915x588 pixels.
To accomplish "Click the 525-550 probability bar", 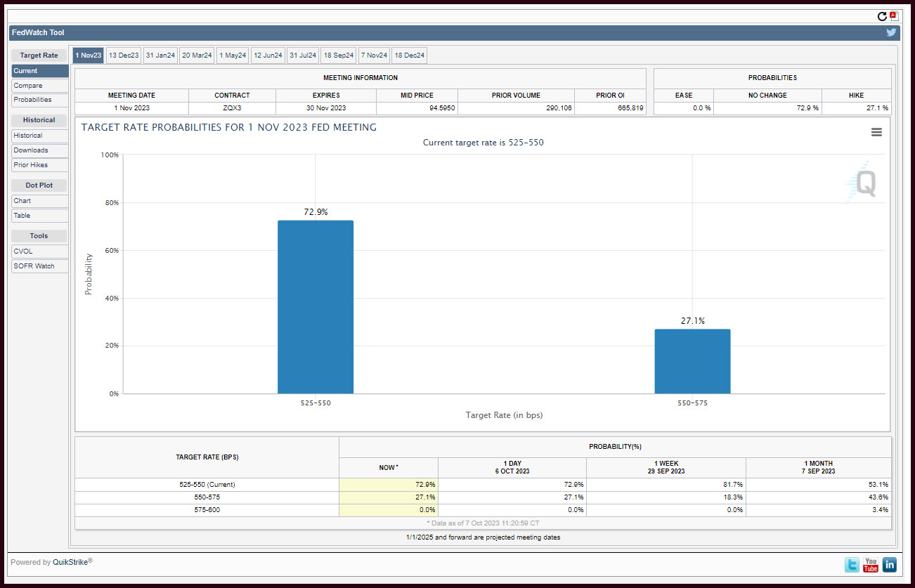I will tap(316, 307).
